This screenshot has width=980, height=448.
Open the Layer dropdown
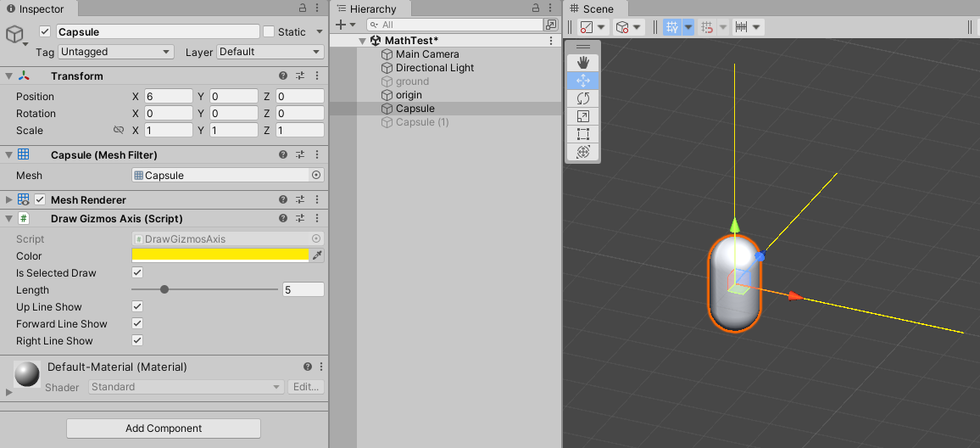(x=270, y=52)
